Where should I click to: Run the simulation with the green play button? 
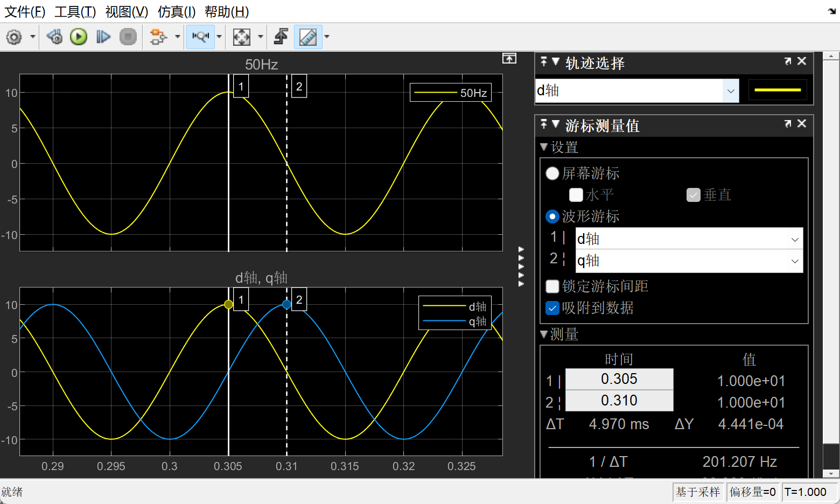[79, 37]
